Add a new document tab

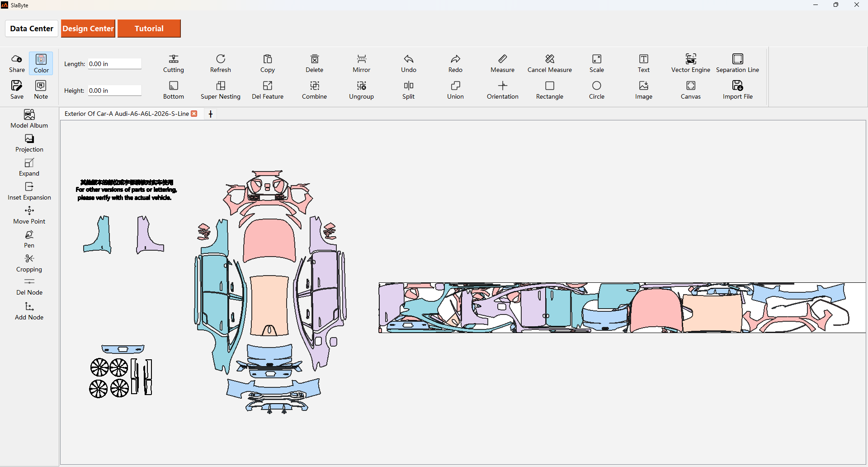coord(211,114)
